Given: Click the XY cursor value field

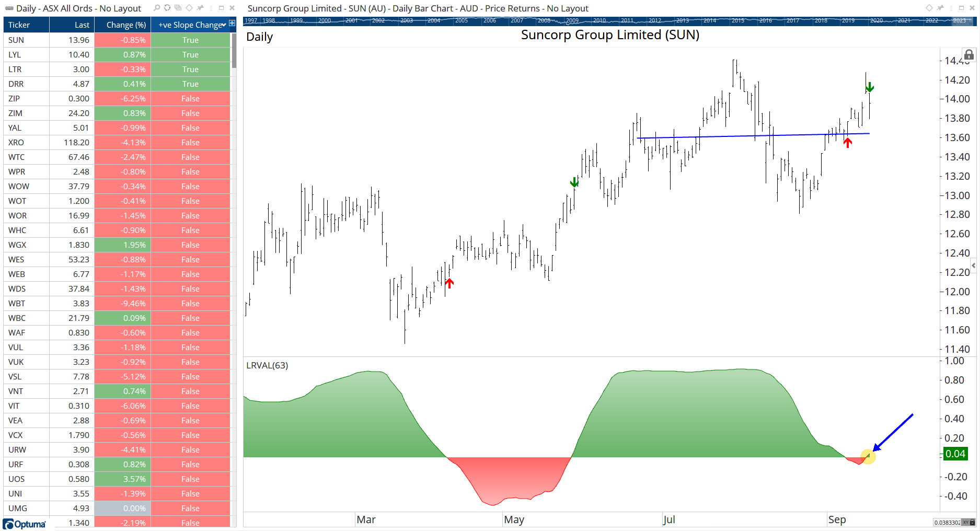Looking at the screenshot, I should [947, 523].
